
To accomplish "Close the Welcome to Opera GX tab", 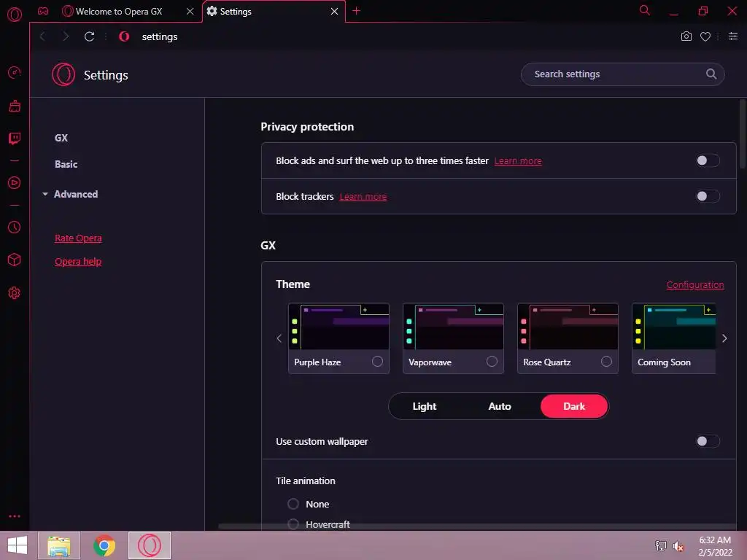I will tap(190, 12).
